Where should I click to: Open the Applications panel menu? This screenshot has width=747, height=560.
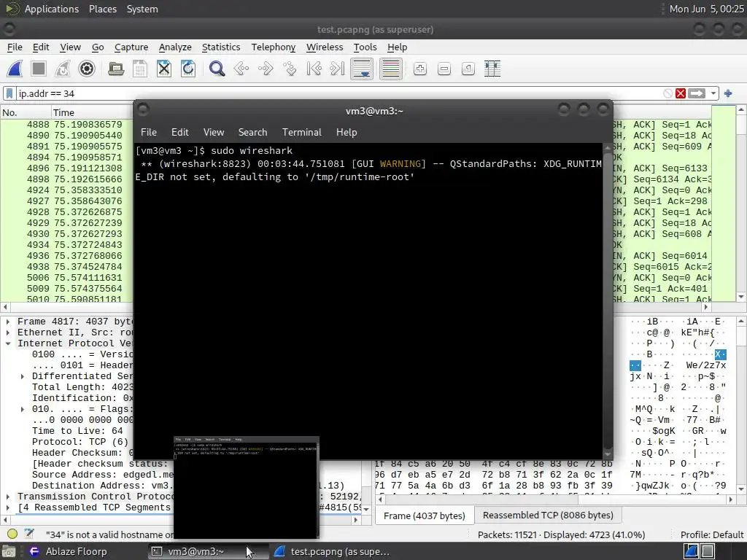click(52, 9)
